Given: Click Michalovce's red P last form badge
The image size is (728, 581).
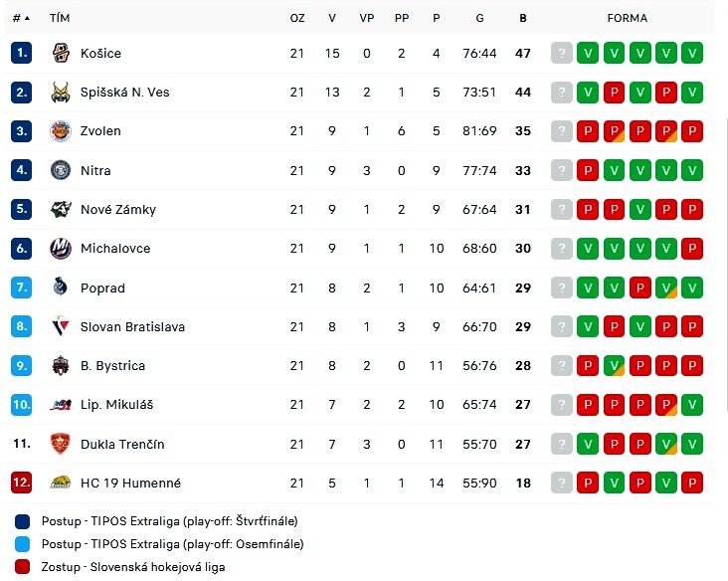Looking at the screenshot, I should [x=692, y=249].
